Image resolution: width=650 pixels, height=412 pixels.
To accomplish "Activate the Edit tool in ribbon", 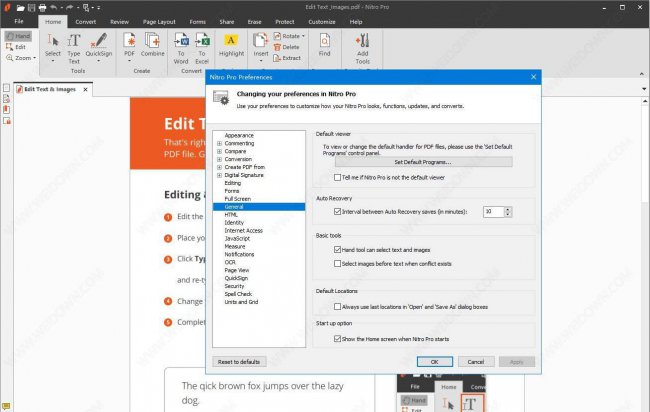I will [x=16, y=47].
